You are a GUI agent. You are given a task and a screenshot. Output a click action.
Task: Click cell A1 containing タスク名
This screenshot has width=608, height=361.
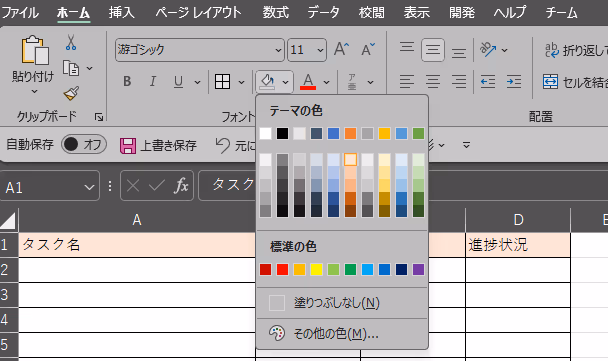137,245
